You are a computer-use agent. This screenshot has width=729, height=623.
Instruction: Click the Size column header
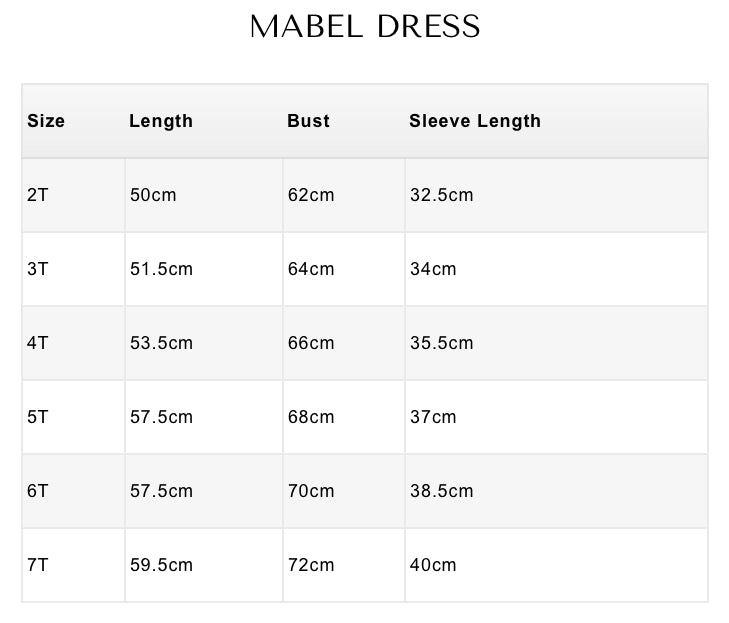pyautogui.click(x=46, y=121)
